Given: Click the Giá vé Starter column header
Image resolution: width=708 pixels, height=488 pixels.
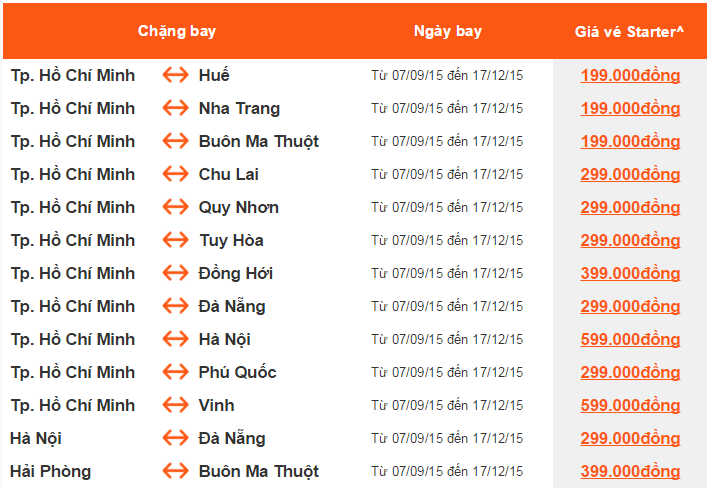Looking at the screenshot, I should (x=629, y=32).
